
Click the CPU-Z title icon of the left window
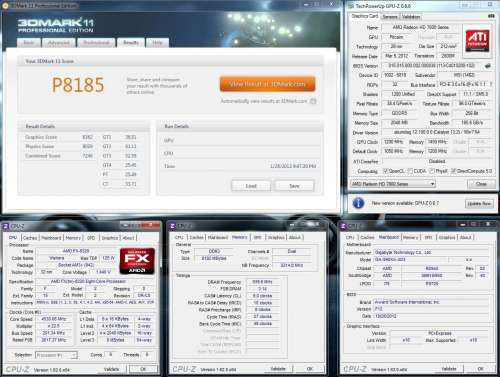pos(5,227)
